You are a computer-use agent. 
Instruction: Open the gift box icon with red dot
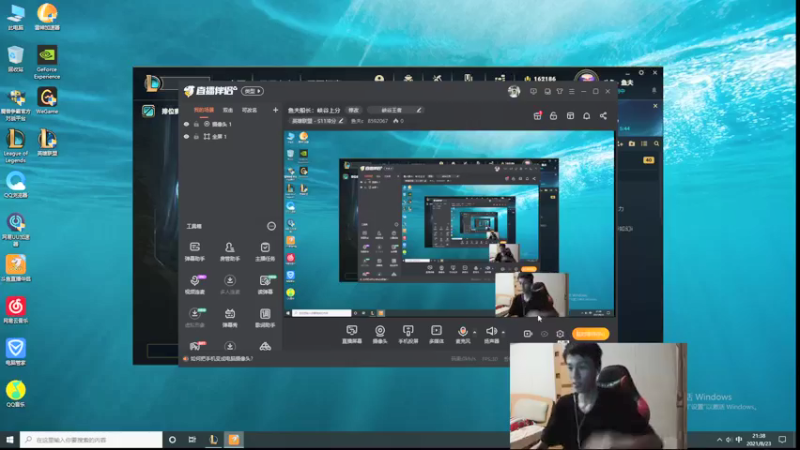tap(537, 116)
